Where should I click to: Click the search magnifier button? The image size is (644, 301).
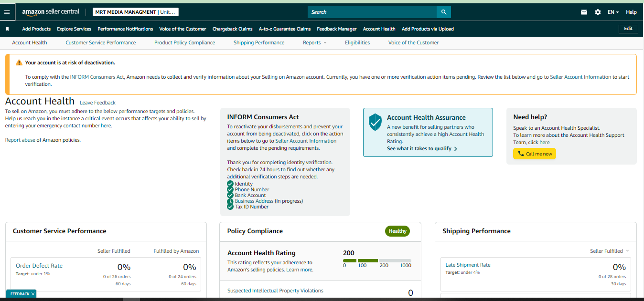point(444,12)
